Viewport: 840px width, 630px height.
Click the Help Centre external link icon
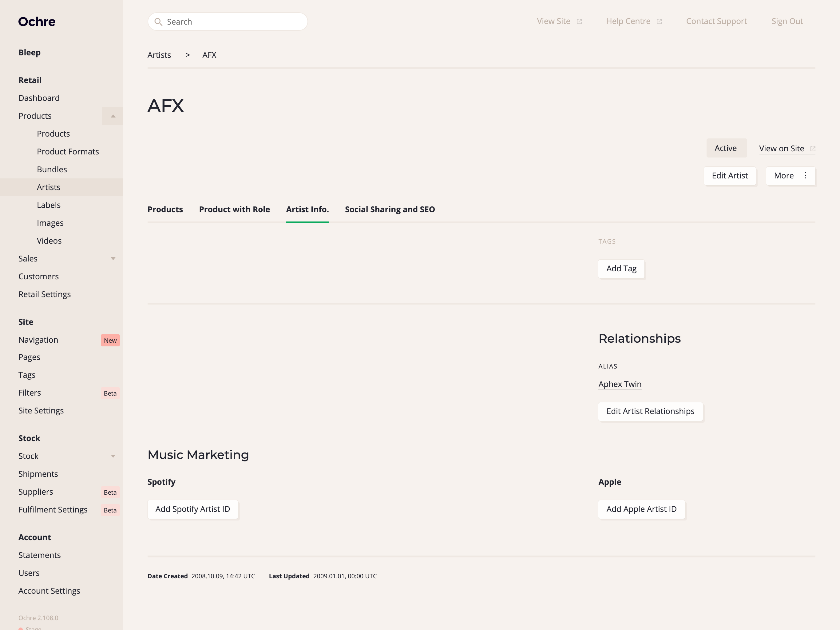click(x=659, y=22)
